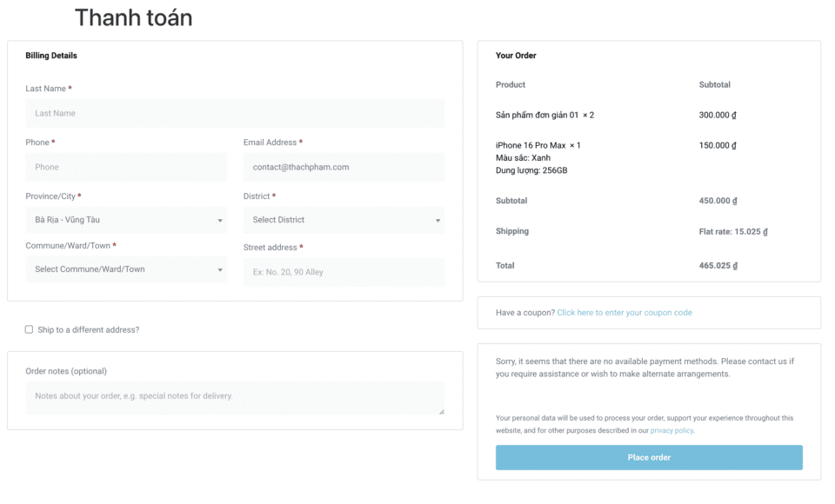The width and height of the screenshot is (835, 504).
Task: Click the Commune/Ward/Town dropdown arrow
Action: pos(220,270)
